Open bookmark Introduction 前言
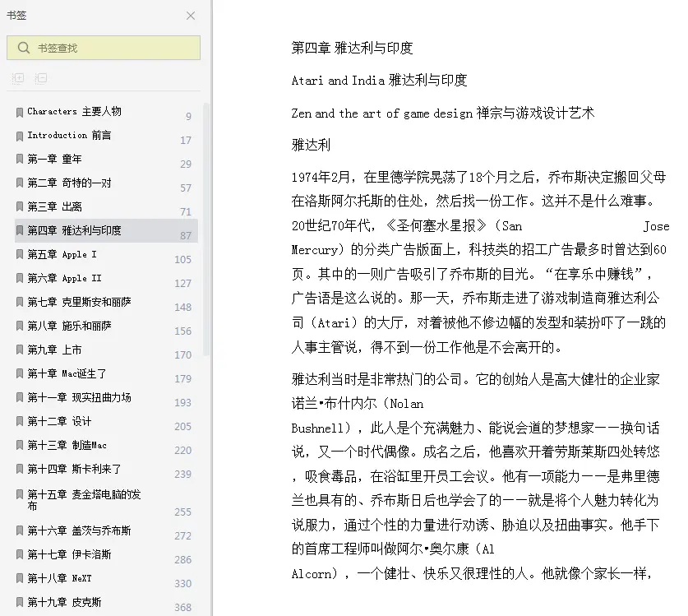 tap(69, 135)
